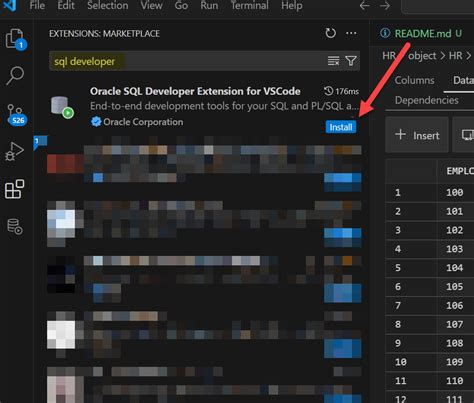Select data row number 5

pos(398,268)
